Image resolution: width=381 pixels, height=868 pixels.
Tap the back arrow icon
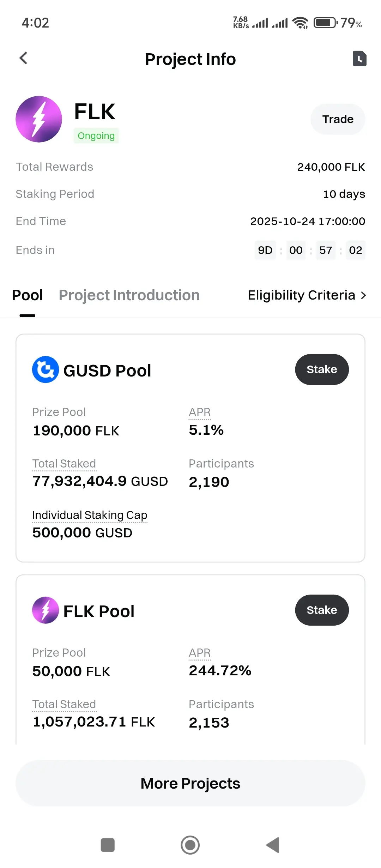[23, 58]
